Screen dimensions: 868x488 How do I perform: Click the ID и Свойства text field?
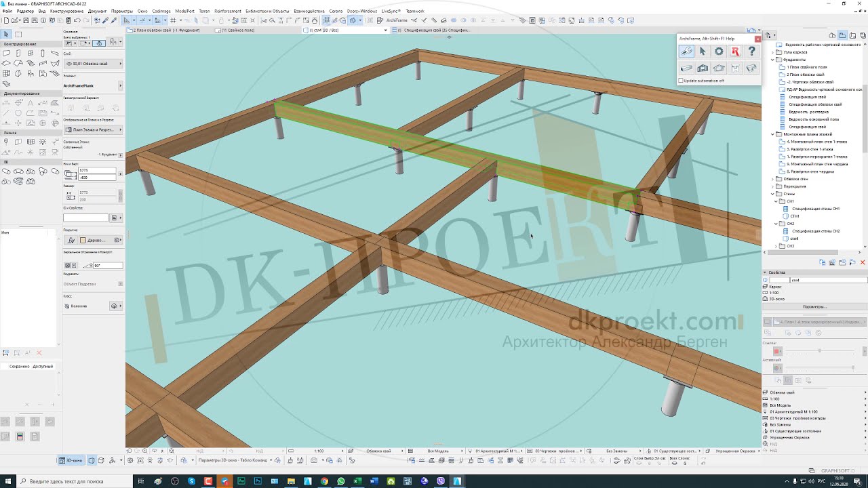coord(85,218)
